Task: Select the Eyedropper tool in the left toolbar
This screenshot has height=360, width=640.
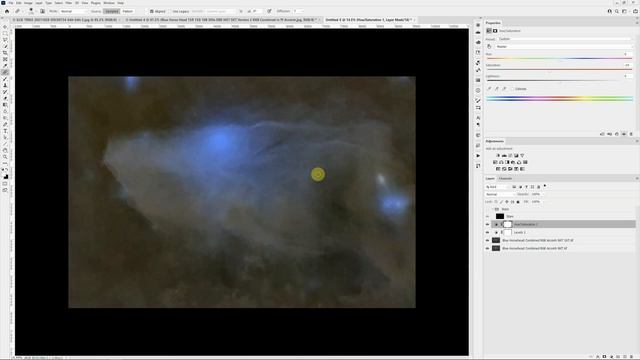Action: (x=5, y=66)
